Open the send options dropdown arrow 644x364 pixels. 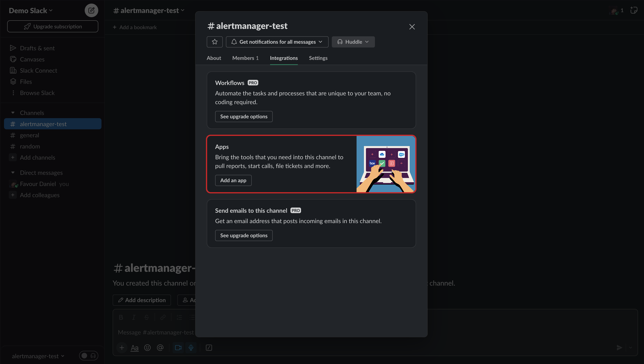631,348
